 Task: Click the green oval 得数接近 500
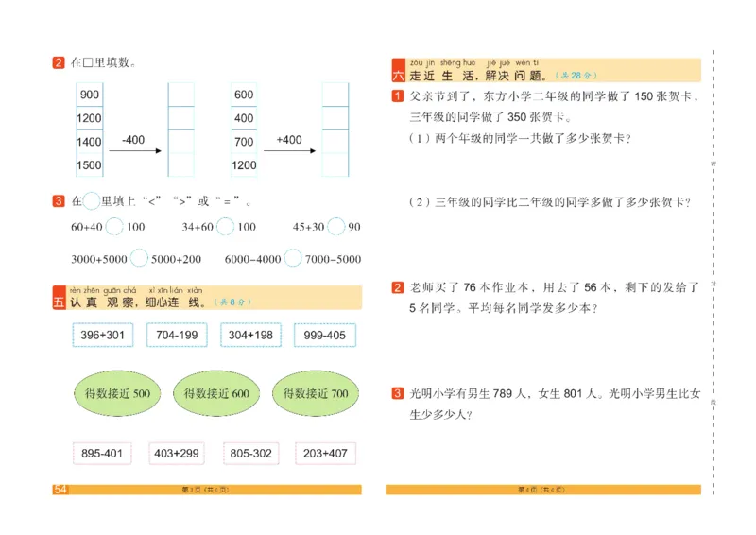click(x=117, y=393)
